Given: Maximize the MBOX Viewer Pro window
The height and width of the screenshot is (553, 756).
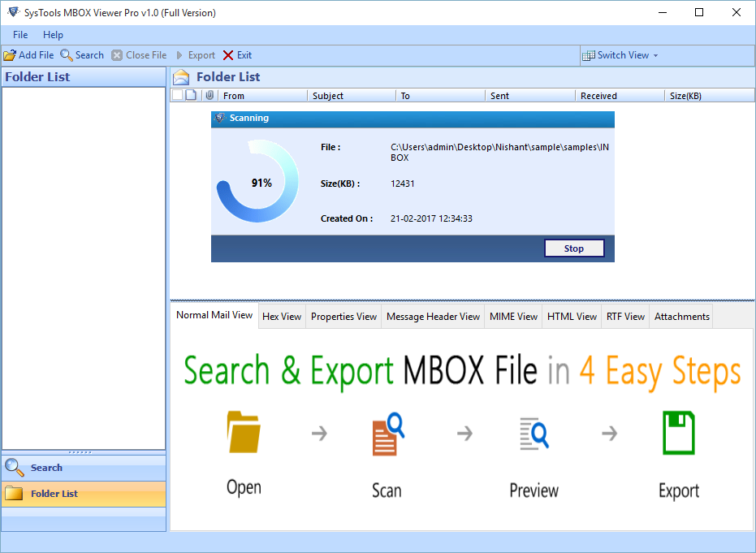Looking at the screenshot, I should [699, 12].
